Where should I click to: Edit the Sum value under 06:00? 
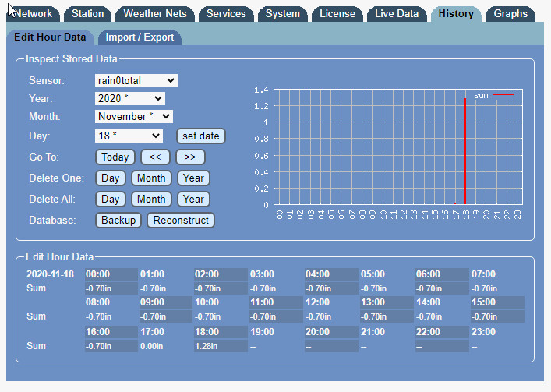tap(442, 288)
